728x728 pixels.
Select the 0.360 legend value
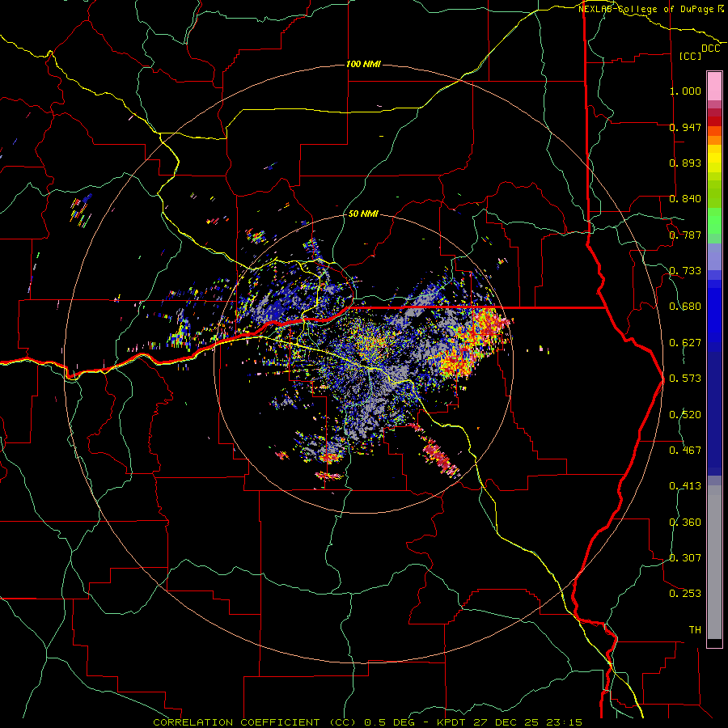[x=685, y=523]
